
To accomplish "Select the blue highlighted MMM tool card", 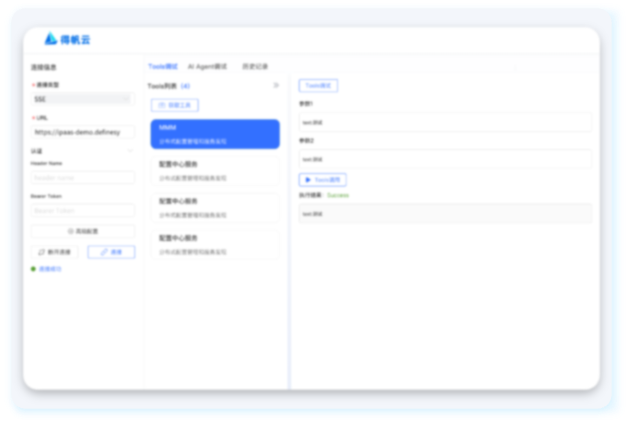I will pos(215,134).
